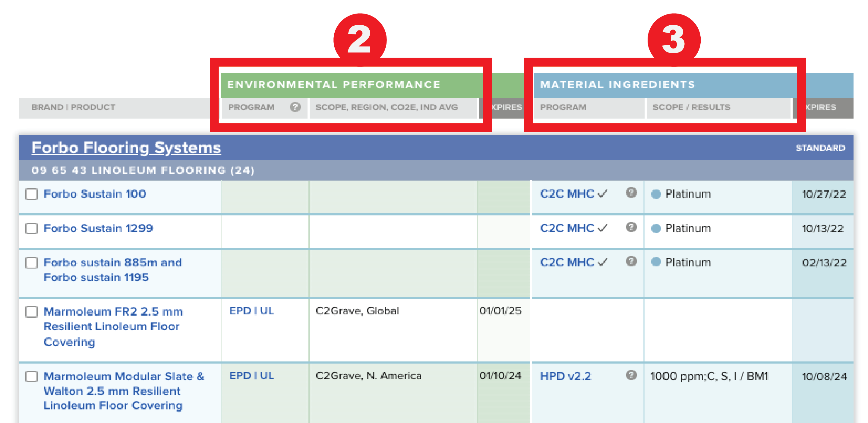Screen dimensions: 868x423
Task: Click the 01/10/24 expiry date
Action: [x=500, y=375]
